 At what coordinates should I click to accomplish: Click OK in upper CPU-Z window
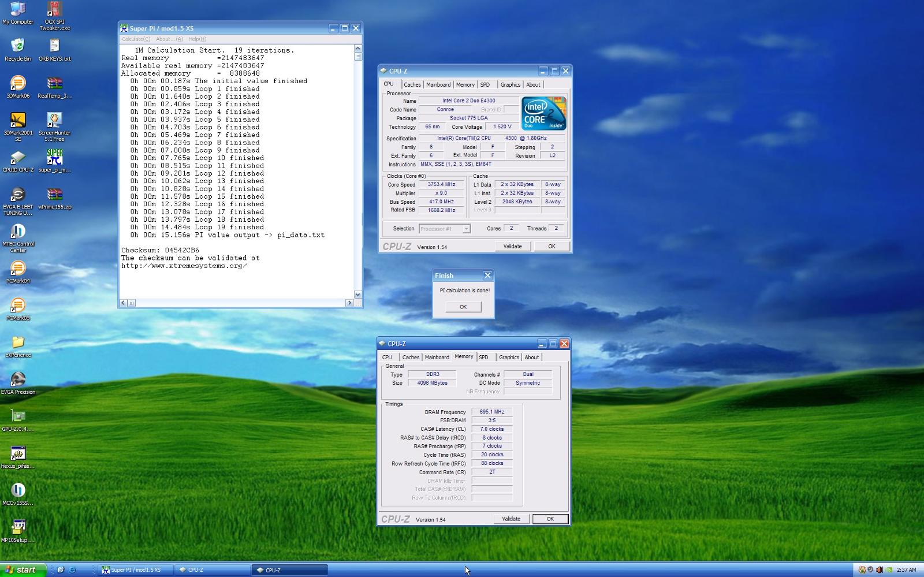tap(552, 246)
